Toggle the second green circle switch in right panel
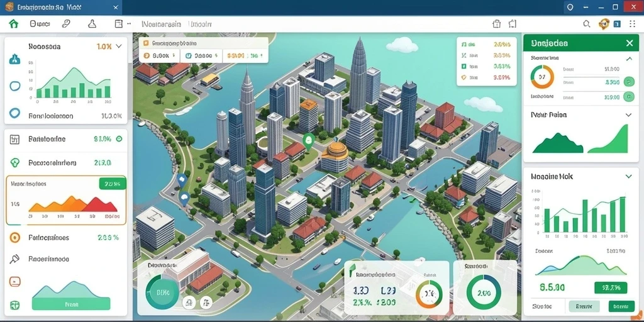The height and width of the screenshot is (322, 644). [x=628, y=97]
